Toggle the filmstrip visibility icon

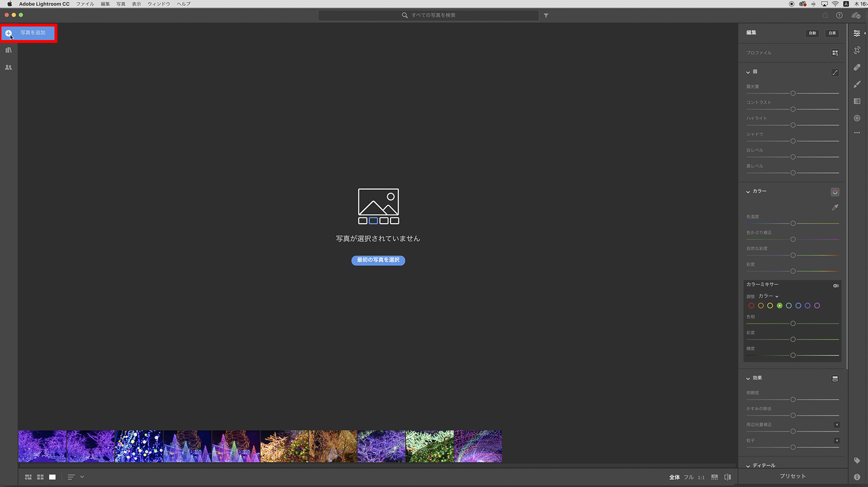click(715, 477)
